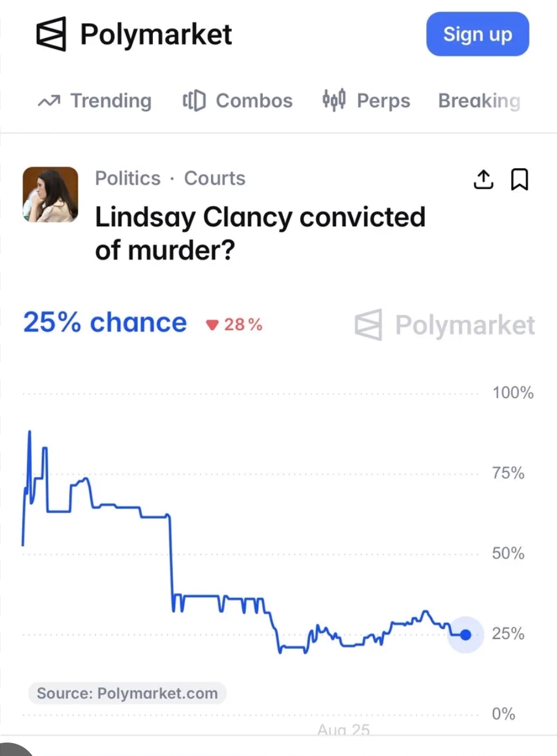Screen dimensions: 557x756
Task: Go to the Breaking tab
Action: pos(479,101)
